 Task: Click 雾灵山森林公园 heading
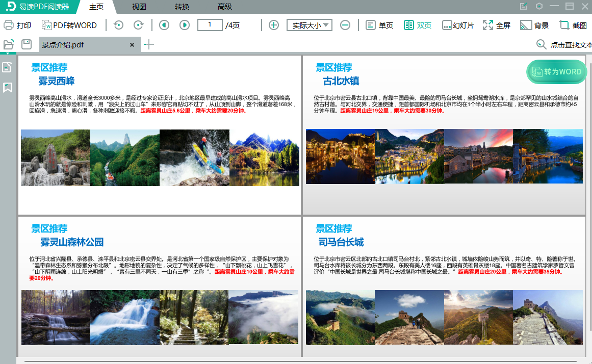pyautogui.click(x=72, y=242)
